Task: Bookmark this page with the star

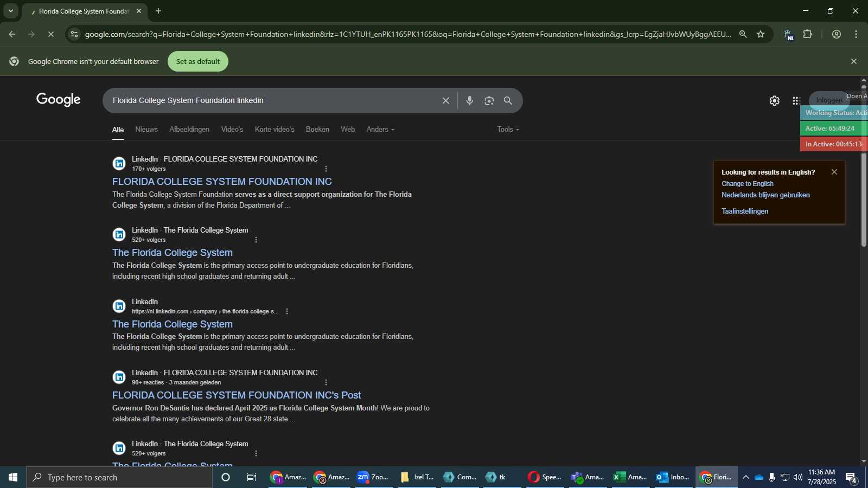Action: pos(761,34)
